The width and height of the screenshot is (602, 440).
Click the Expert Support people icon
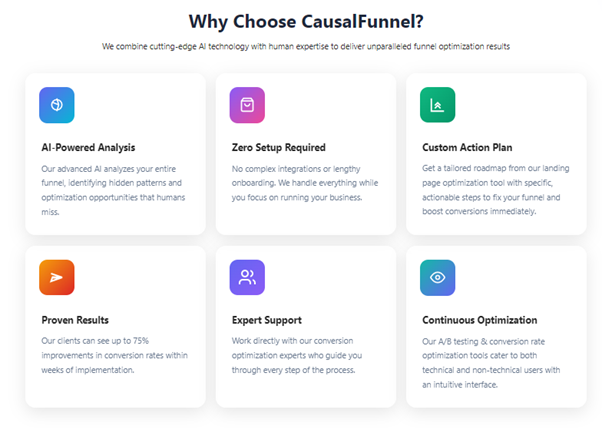[247, 277]
